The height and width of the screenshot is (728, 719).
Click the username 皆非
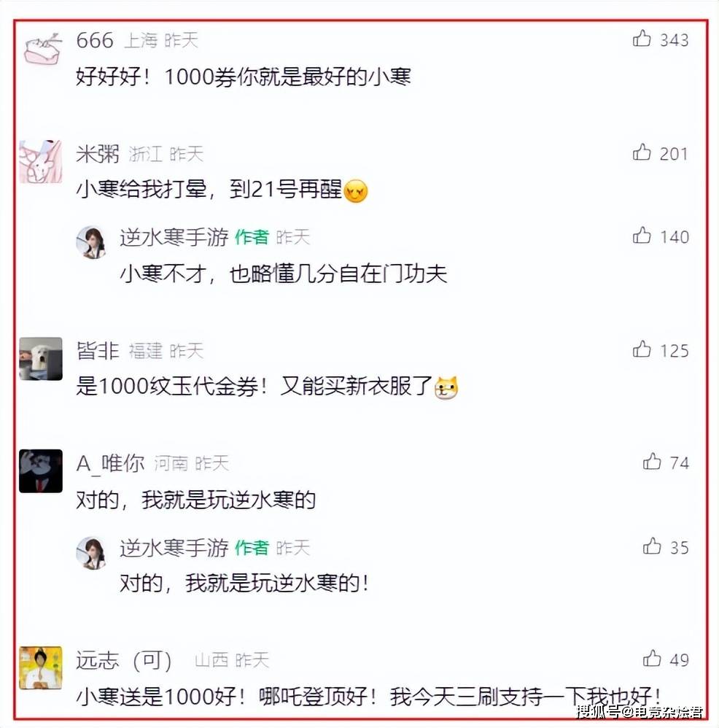click(98, 351)
